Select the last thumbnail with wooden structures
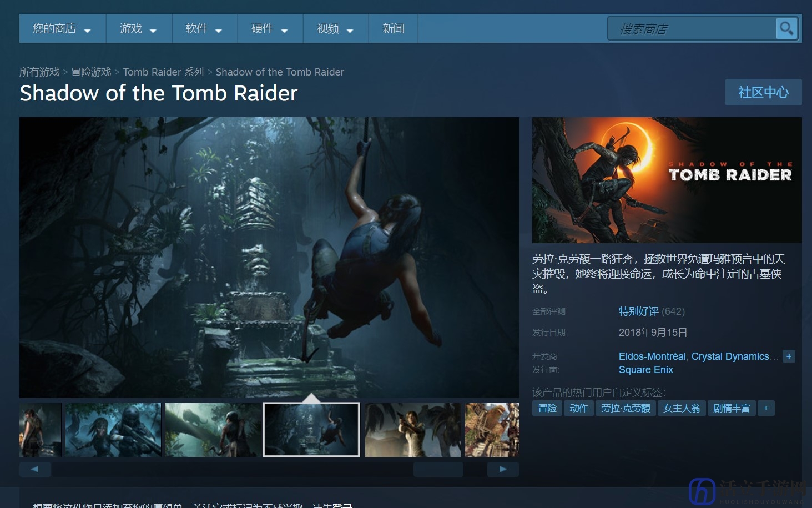Screen dimensions: 812x508 point(492,430)
